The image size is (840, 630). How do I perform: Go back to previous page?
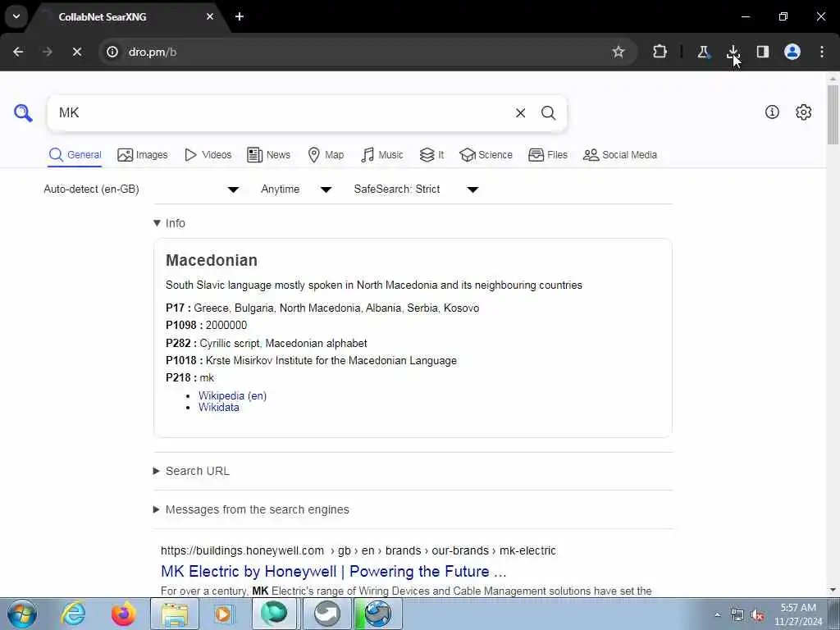[18, 52]
